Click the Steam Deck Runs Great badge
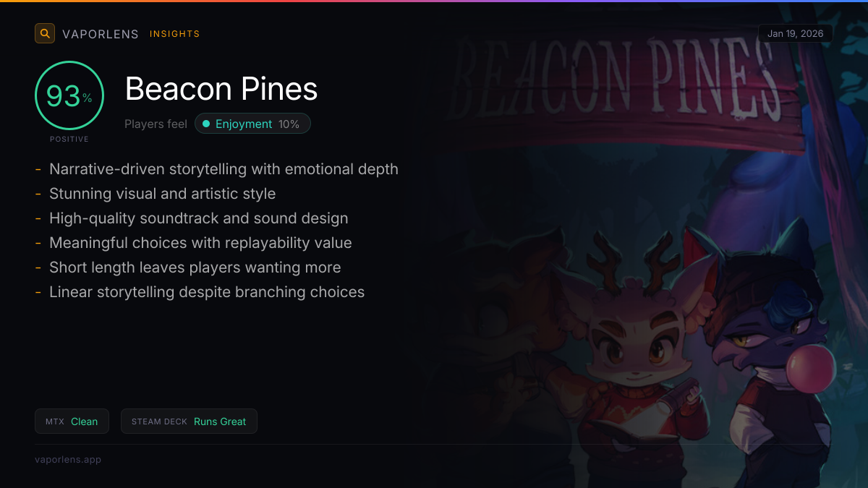The image size is (868, 488). [x=189, y=421]
